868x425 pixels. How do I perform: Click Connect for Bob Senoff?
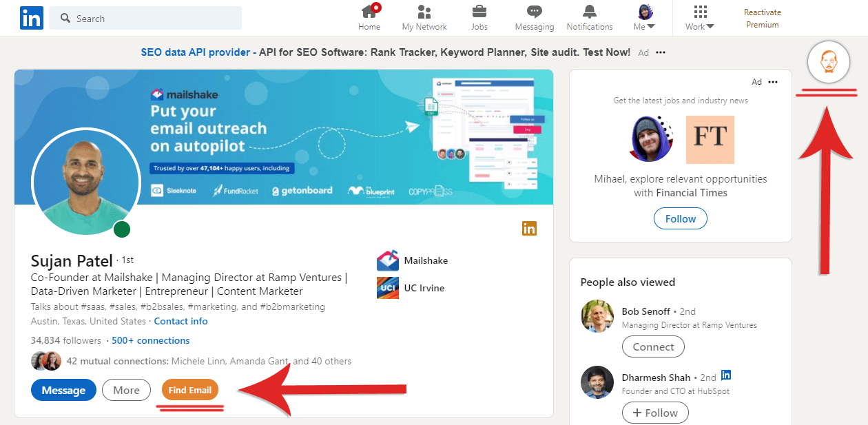coord(653,346)
